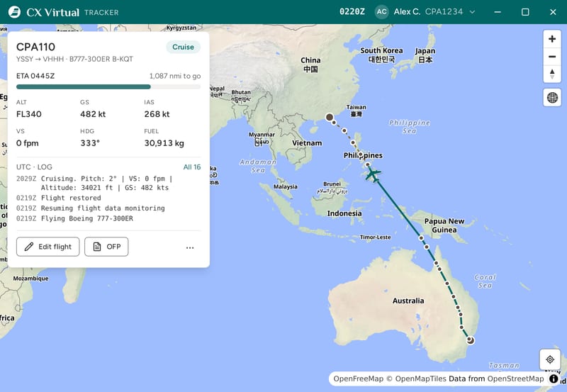Open the more options ellipsis menu
567x392 pixels.
click(x=190, y=247)
